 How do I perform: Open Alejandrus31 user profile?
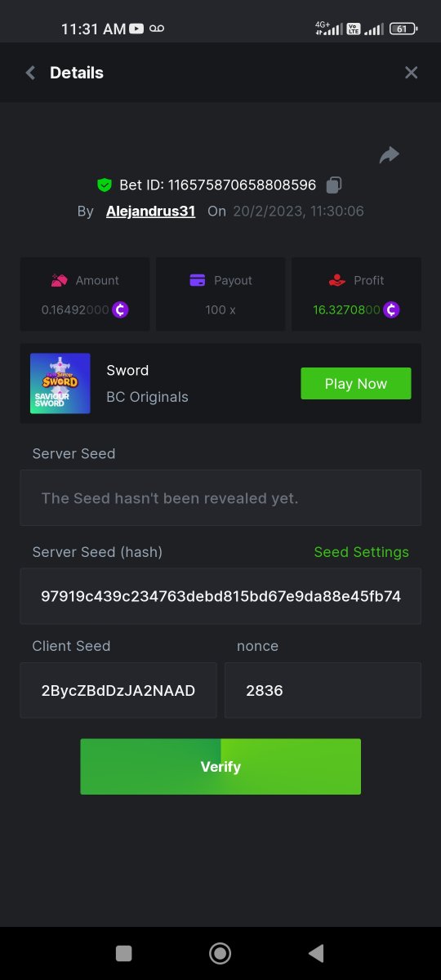pos(150,211)
